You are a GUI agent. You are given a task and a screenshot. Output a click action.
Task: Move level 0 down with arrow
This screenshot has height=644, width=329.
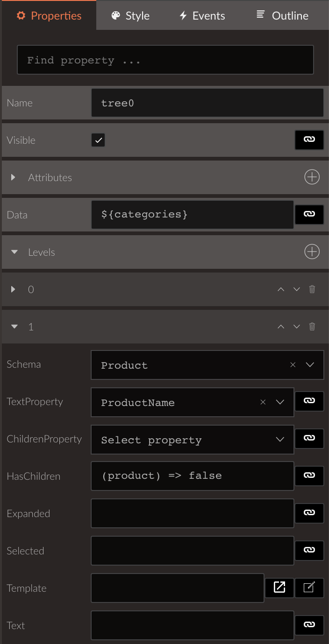pyautogui.click(x=296, y=289)
